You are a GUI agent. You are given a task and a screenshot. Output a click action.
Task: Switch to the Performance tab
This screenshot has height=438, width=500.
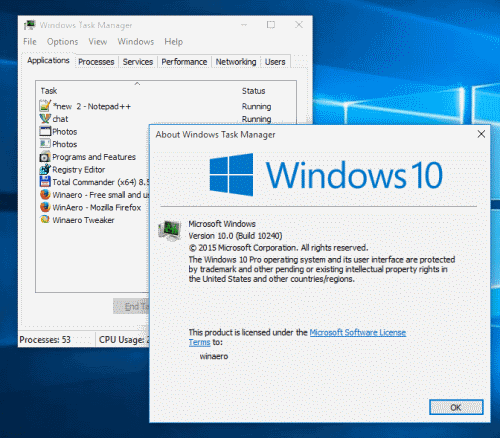(184, 62)
